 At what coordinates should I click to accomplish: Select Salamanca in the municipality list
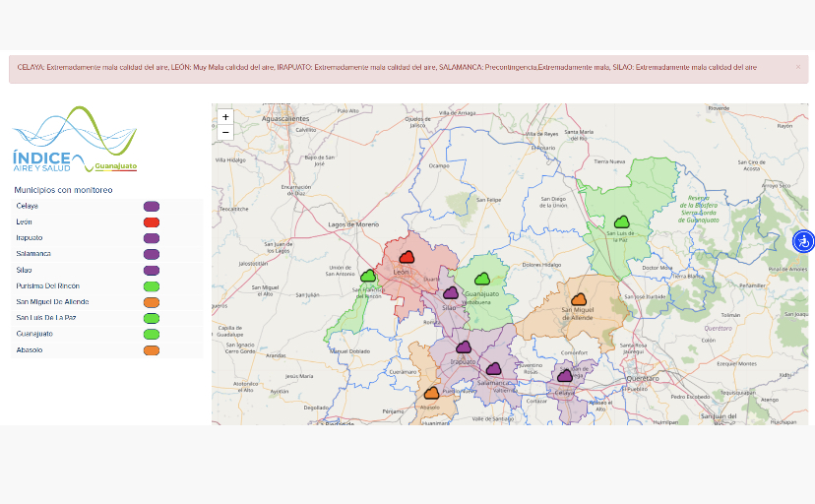(x=33, y=254)
